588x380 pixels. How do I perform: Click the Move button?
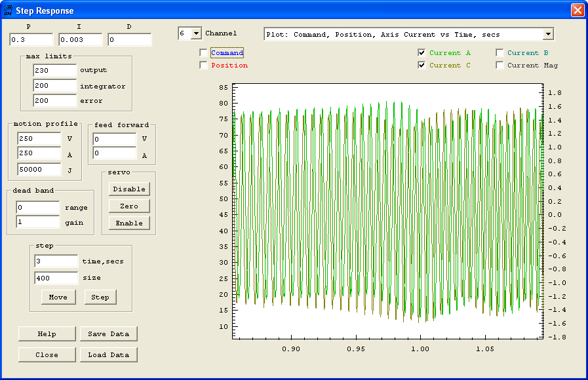[x=58, y=297]
